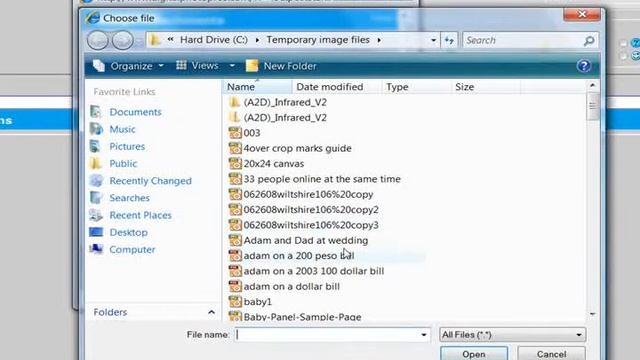Click the refresh icon next to address bar

(x=449, y=40)
